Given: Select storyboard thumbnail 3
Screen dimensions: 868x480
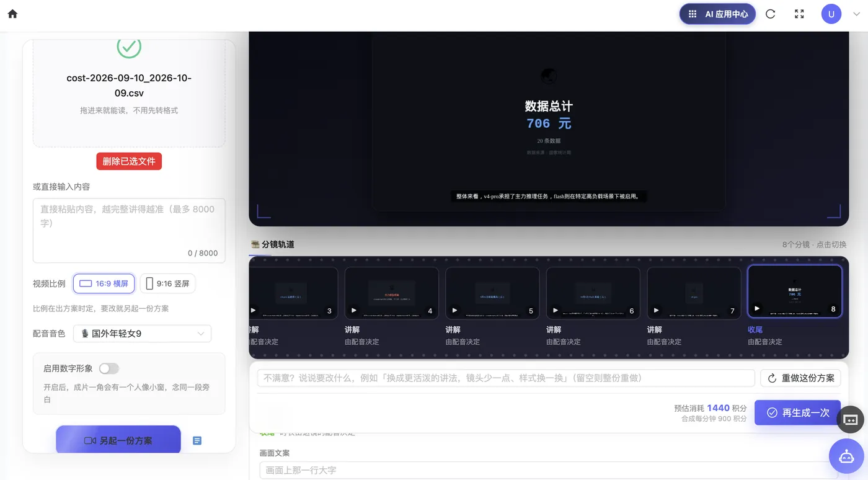Looking at the screenshot, I should (x=293, y=293).
